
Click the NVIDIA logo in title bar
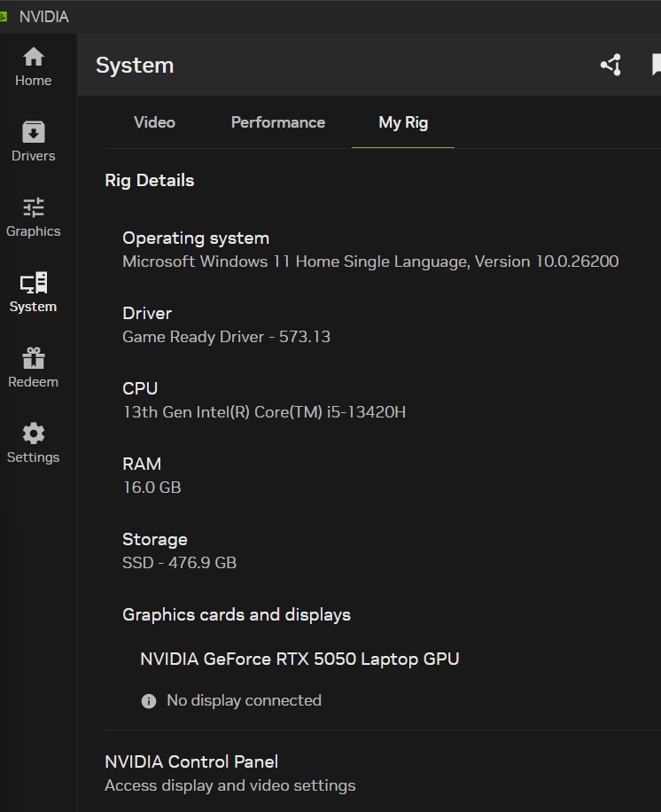click(x=4, y=17)
